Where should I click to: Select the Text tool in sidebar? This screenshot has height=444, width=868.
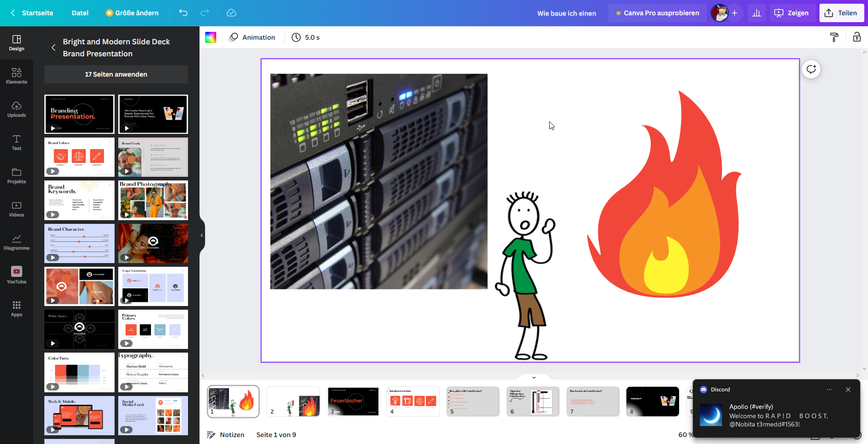[x=17, y=142]
